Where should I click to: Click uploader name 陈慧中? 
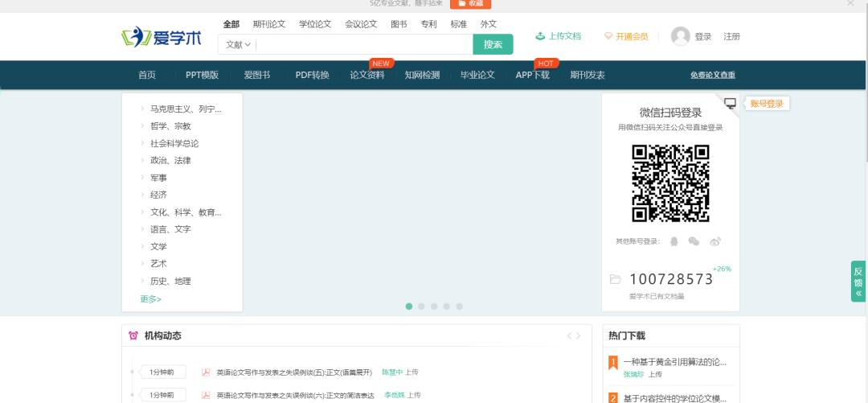click(392, 372)
